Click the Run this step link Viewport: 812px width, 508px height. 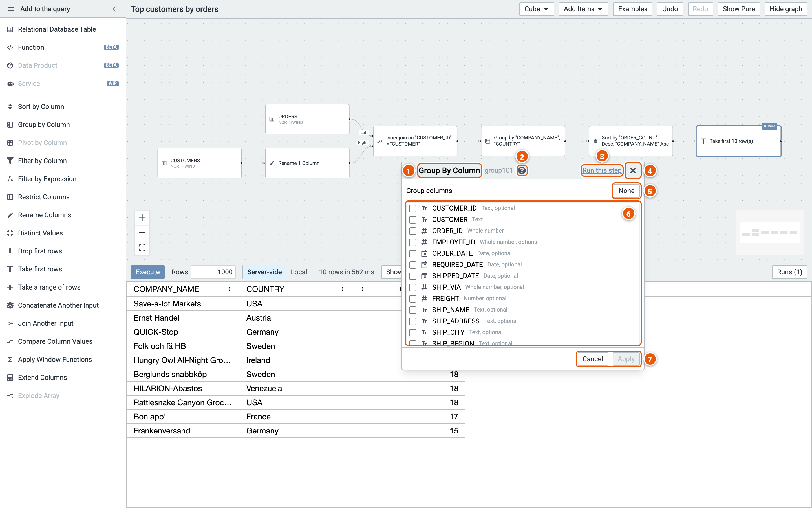coord(602,170)
